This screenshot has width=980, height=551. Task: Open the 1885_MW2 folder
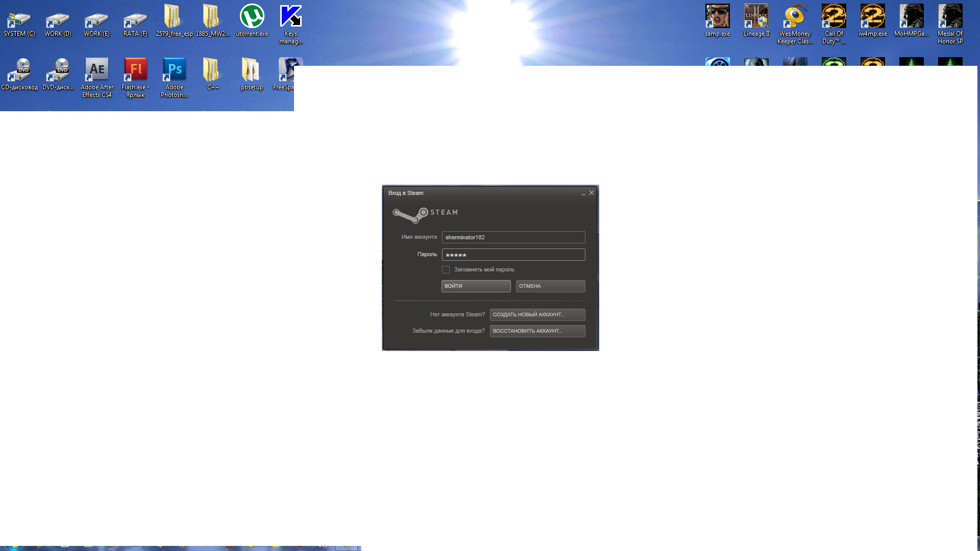(213, 21)
